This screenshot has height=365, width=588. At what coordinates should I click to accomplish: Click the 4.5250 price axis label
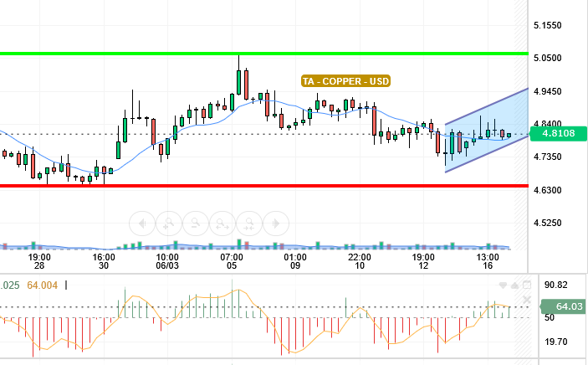click(548, 223)
